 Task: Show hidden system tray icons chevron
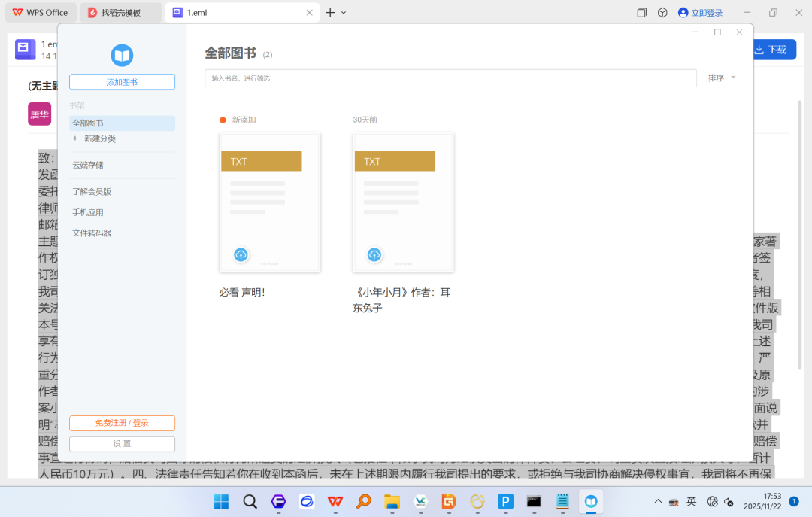658,501
